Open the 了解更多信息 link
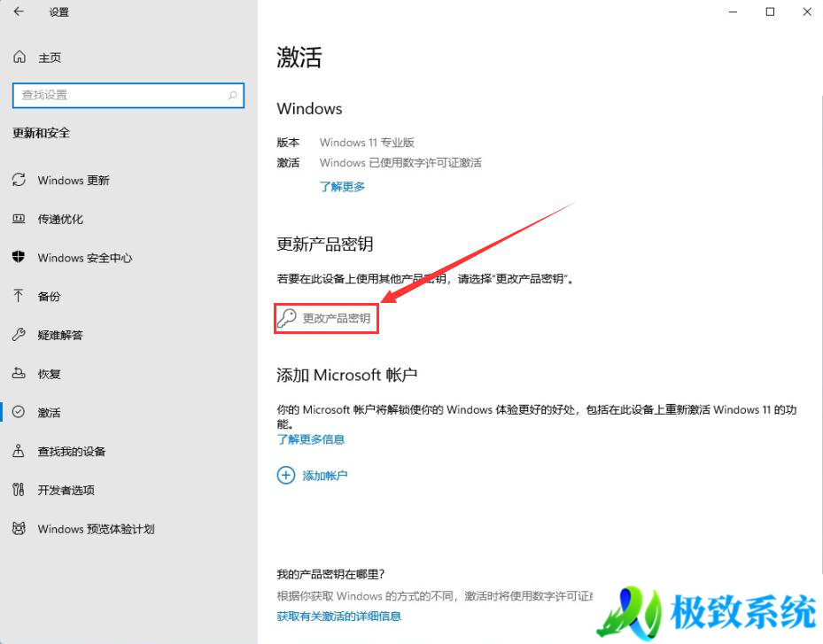This screenshot has width=823, height=644. pyautogui.click(x=311, y=439)
